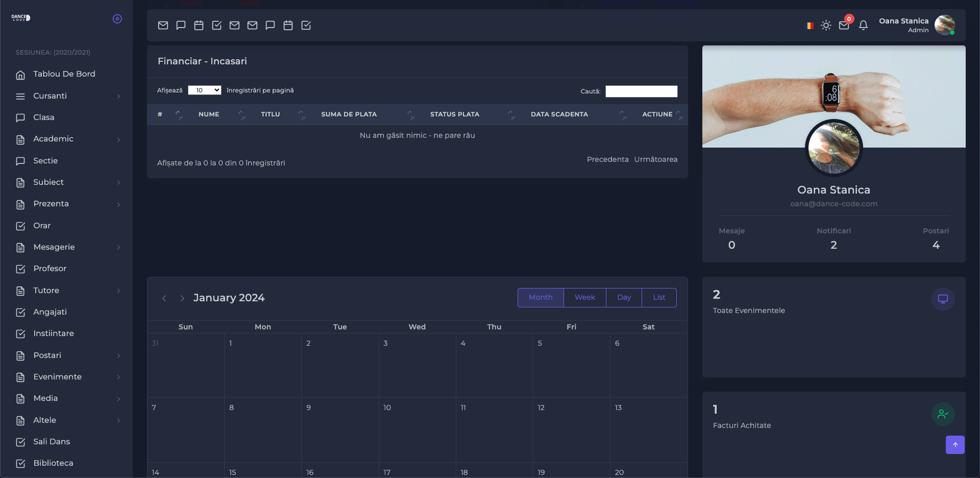Click the first calendar icon in top toolbar
The width and height of the screenshot is (980, 478).
point(199,25)
